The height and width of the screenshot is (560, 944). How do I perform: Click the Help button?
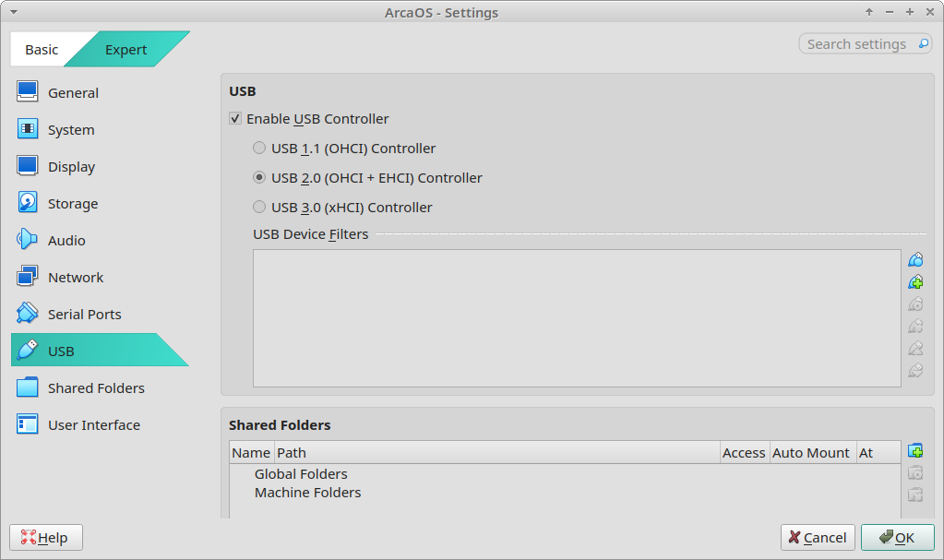pos(46,538)
